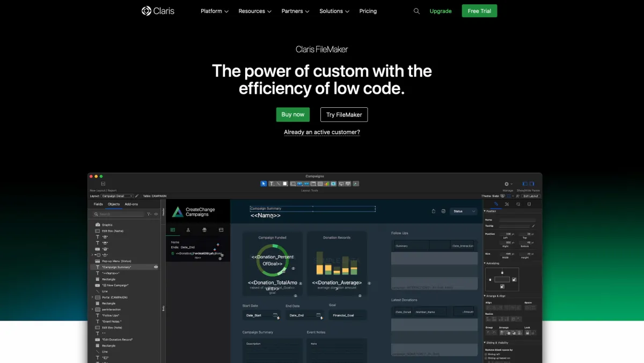This screenshot has height=363, width=644.
Task: Expand the portInteraction tree item
Action: 92,309
